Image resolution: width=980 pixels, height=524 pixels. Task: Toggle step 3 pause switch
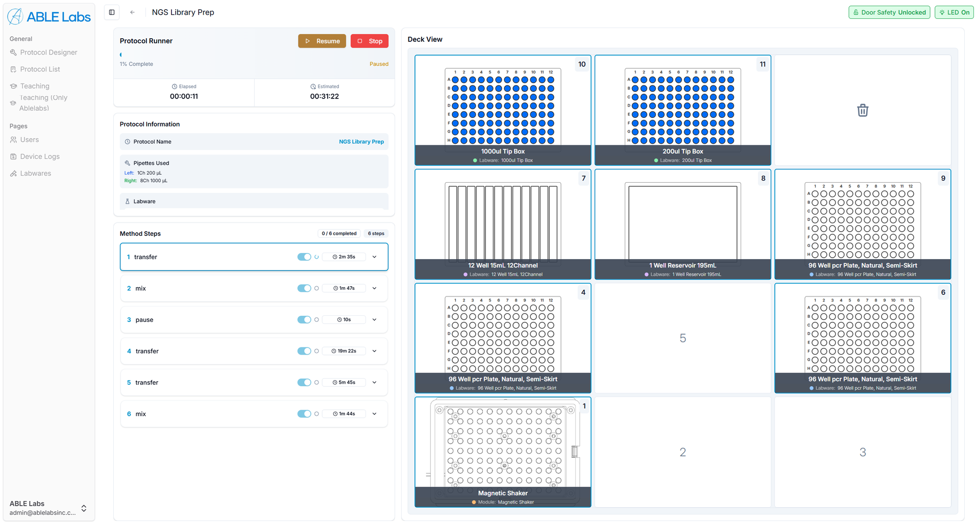click(304, 320)
